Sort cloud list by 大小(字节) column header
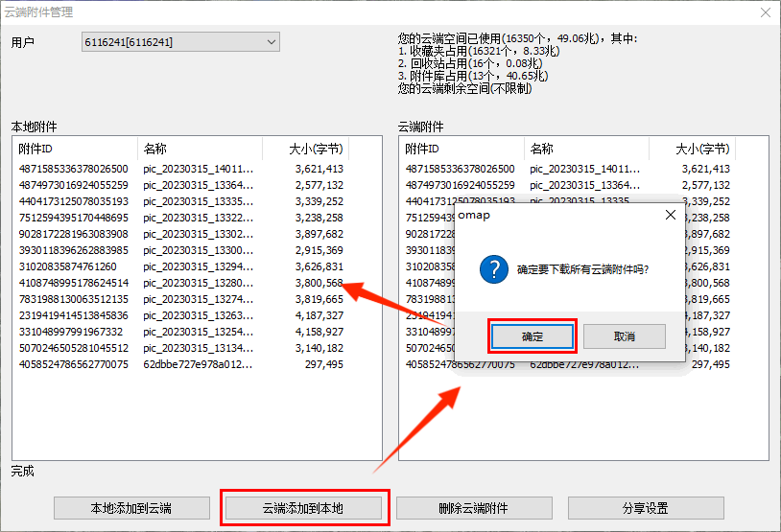The image size is (781, 532). [x=701, y=149]
